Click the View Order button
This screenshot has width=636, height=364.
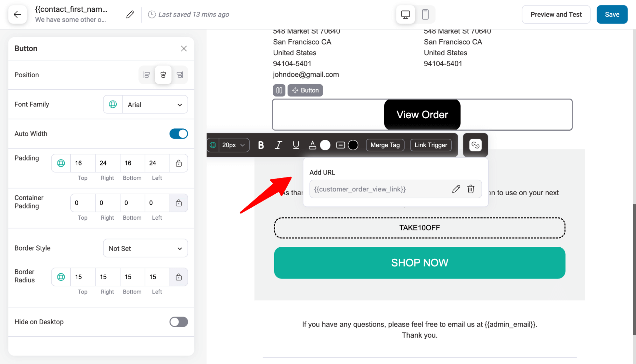pyautogui.click(x=422, y=114)
